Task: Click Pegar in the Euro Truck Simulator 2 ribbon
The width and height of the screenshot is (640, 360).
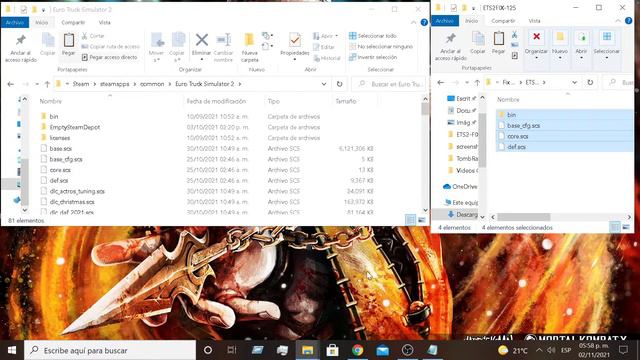Action: tap(69, 44)
